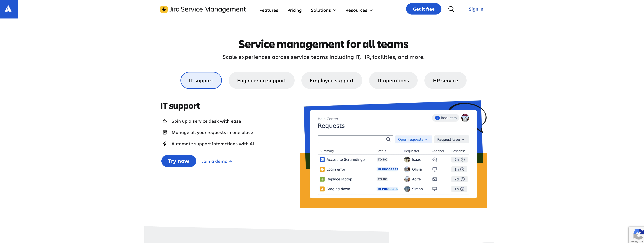
Task: Click the Summary column header
Action: coord(327,151)
